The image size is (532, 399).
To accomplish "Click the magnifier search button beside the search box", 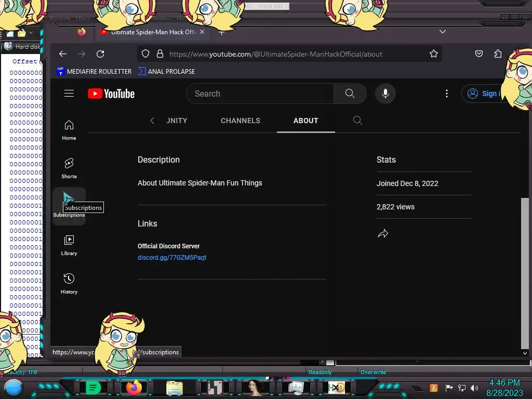I will coord(350,94).
